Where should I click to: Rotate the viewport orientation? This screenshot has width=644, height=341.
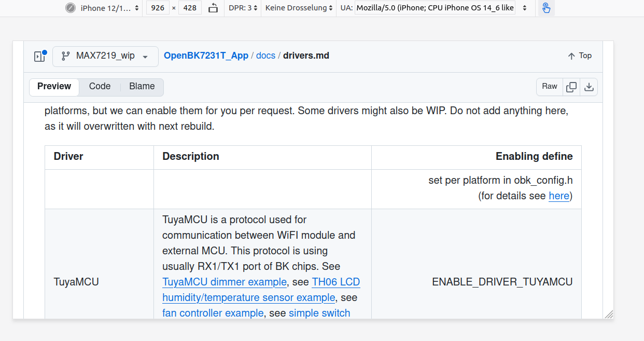coord(213,8)
